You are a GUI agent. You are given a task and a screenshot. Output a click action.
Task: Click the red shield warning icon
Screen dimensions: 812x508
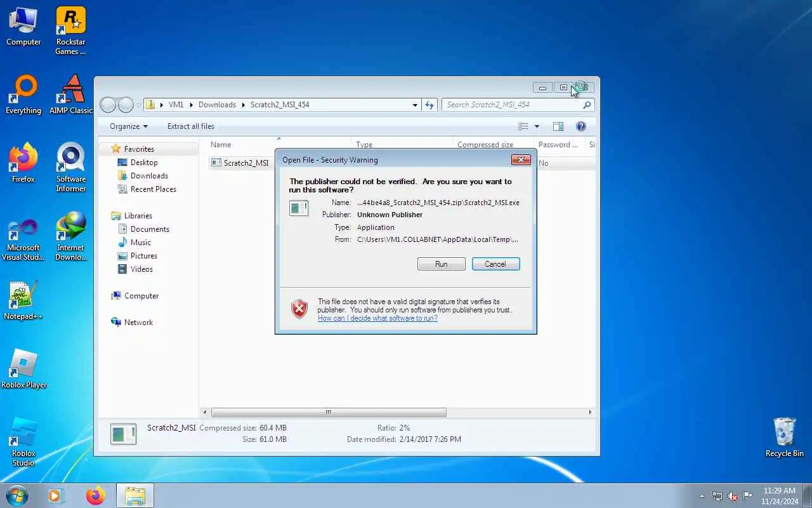pos(299,309)
